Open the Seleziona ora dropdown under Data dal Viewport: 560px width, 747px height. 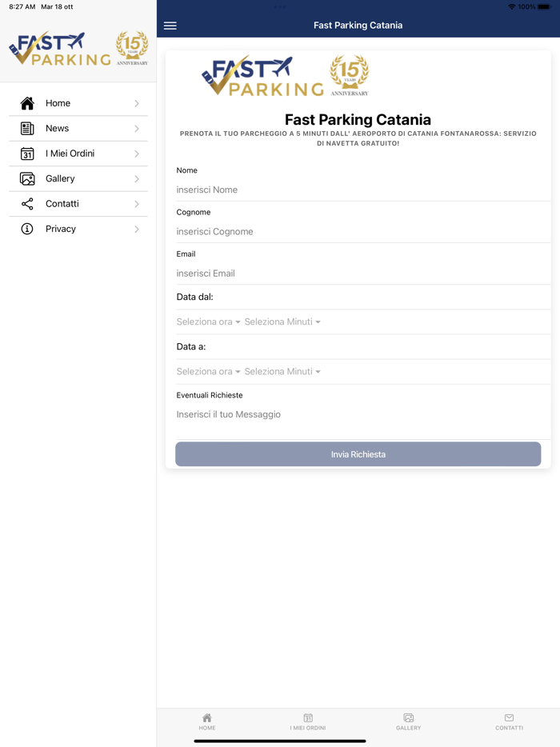pos(207,322)
